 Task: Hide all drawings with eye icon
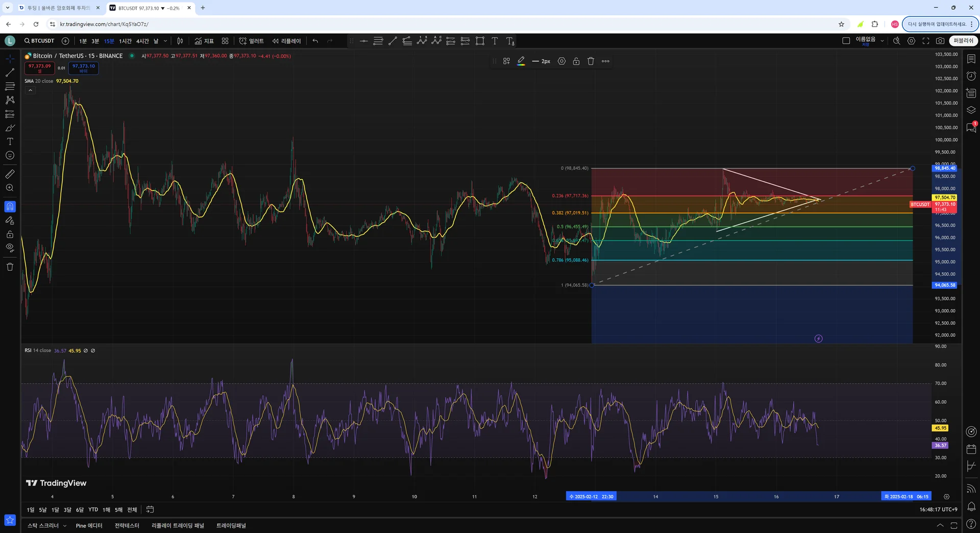[x=10, y=248]
